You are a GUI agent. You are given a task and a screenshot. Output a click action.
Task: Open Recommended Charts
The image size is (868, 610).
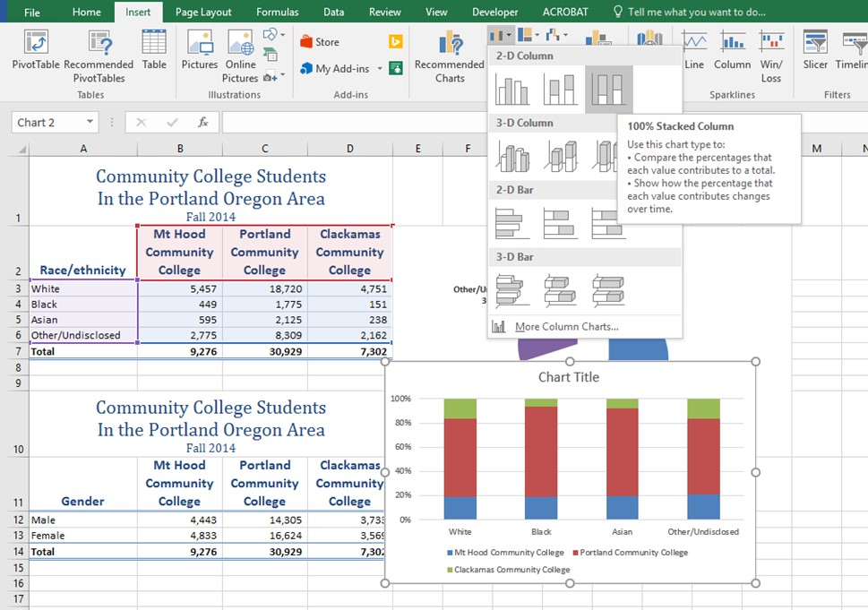[450, 56]
